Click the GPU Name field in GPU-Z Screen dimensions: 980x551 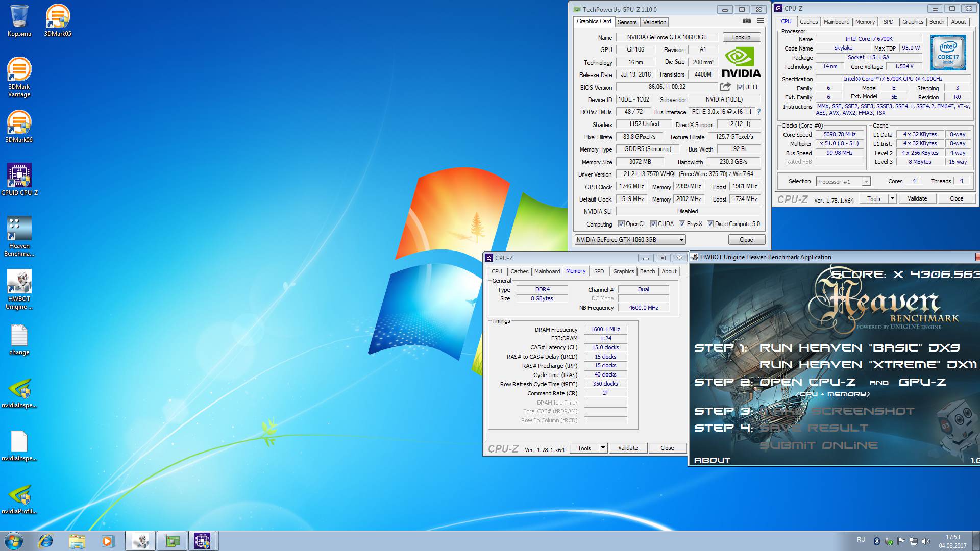click(x=667, y=37)
